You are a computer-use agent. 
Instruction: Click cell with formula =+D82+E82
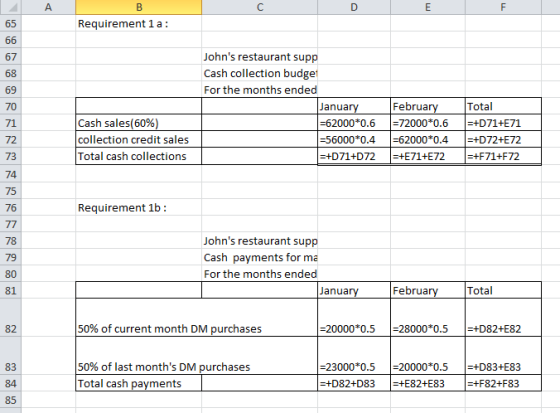(x=503, y=318)
